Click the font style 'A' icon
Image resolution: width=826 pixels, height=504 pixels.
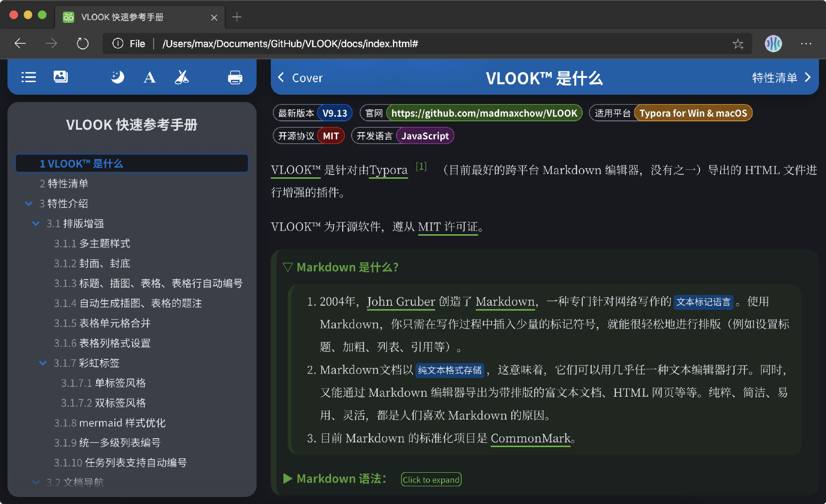[x=149, y=77]
